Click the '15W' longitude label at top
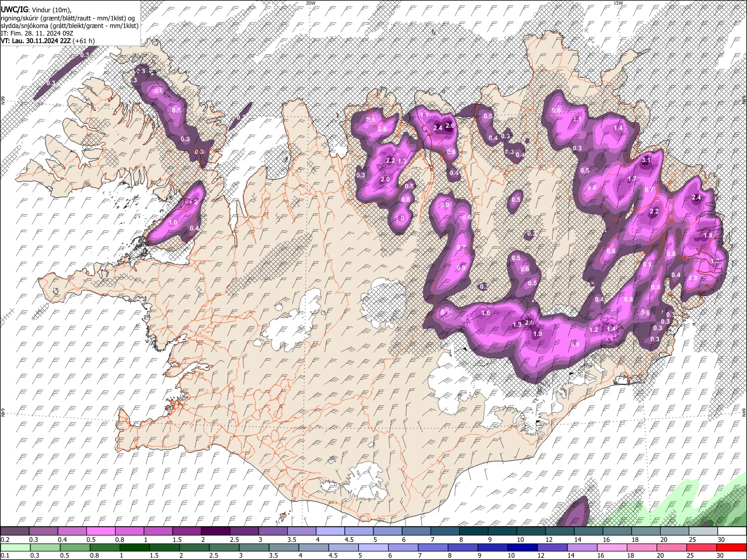747x560 pixels. 618,3
